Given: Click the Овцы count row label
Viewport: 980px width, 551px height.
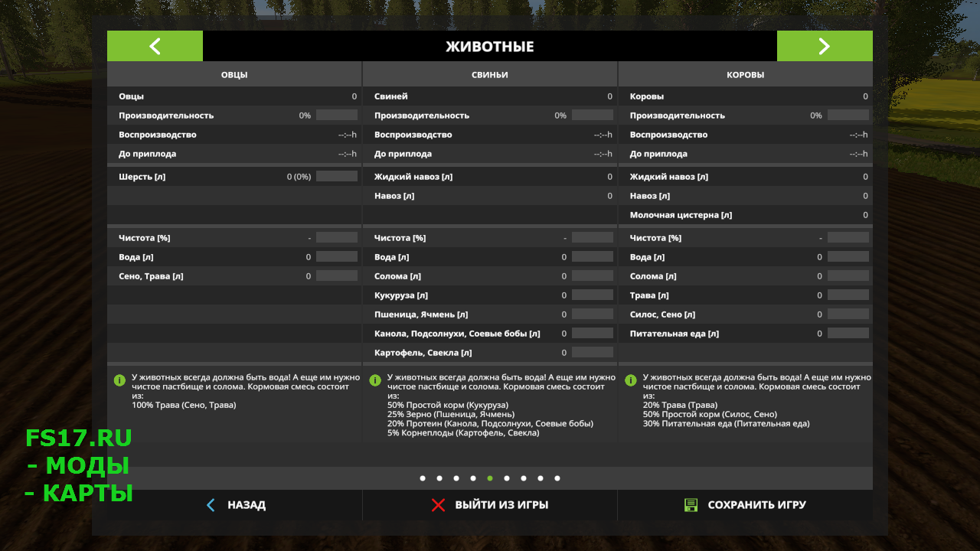Looking at the screenshot, I should pyautogui.click(x=131, y=96).
